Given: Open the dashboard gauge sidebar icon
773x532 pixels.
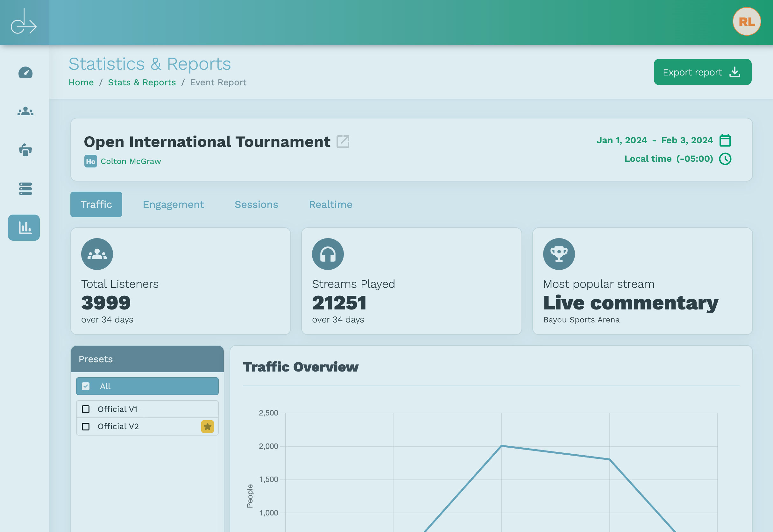Looking at the screenshot, I should [x=25, y=72].
